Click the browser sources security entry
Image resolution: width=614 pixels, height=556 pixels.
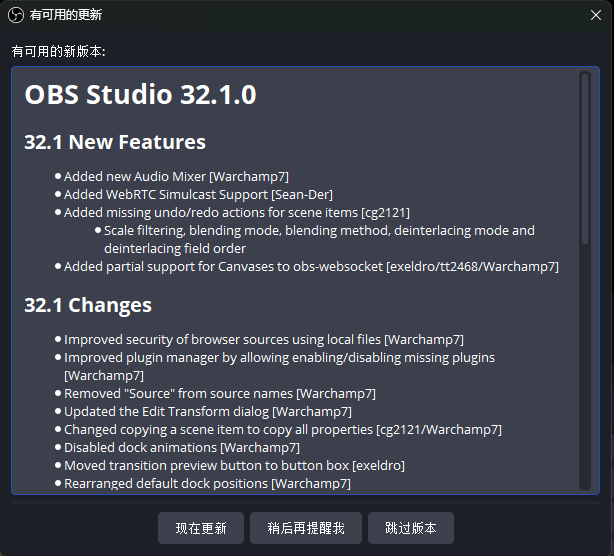click(263, 339)
